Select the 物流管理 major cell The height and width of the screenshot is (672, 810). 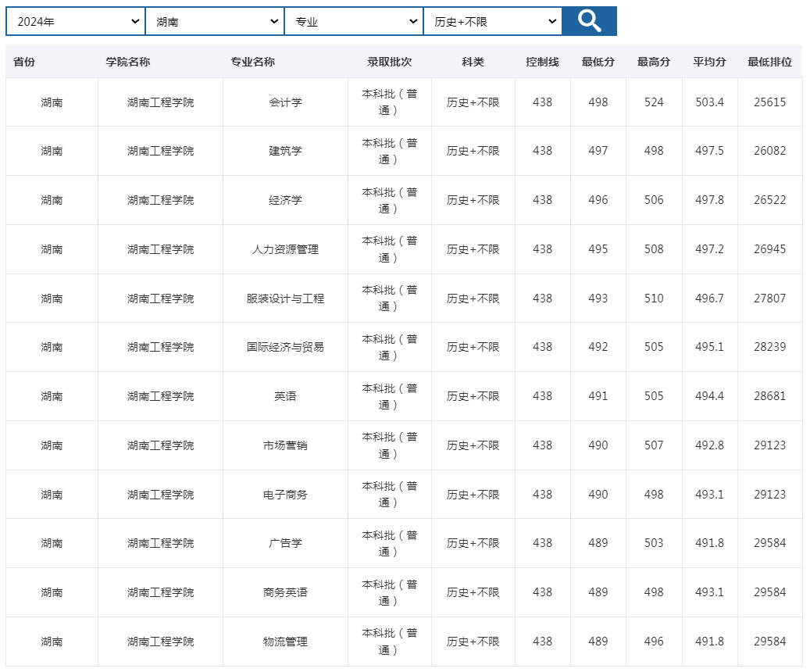(x=285, y=642)
